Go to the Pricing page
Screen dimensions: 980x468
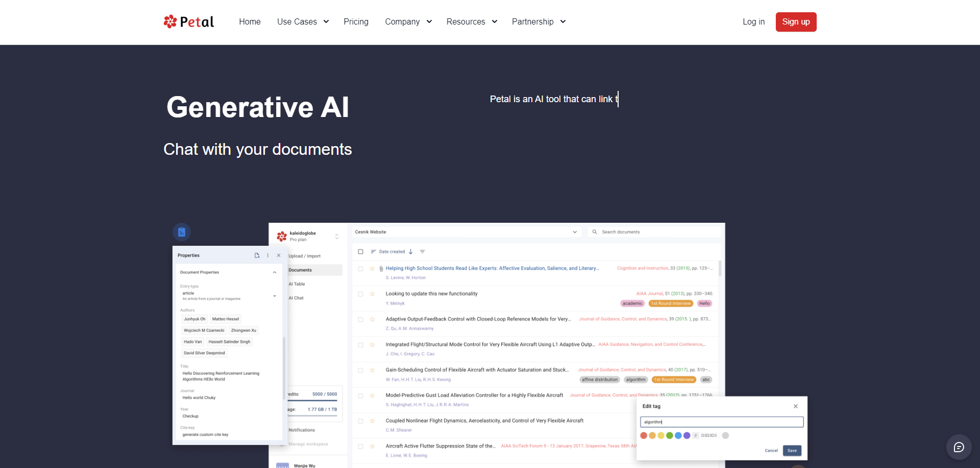pos(356,21)
